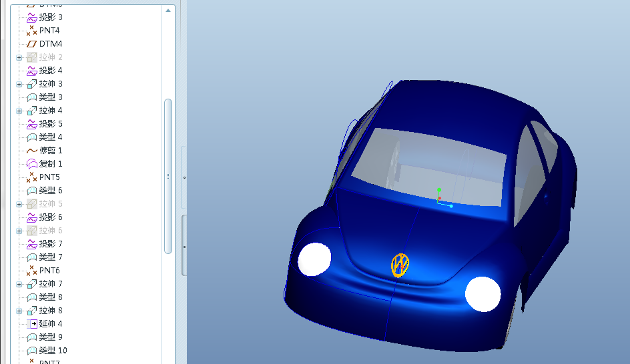This screenshot has width=630, height=364.
Task: Click the suppressed extrude icon of 拉伸 2
Action: pyautogui.click(x=32, y=57)
